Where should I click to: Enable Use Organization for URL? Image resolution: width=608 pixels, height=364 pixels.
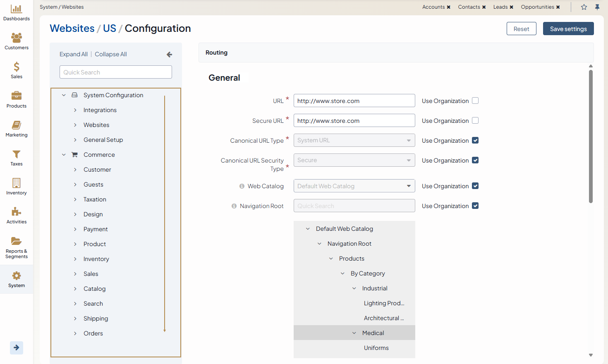pyautogui.click(x=475, y=101)
